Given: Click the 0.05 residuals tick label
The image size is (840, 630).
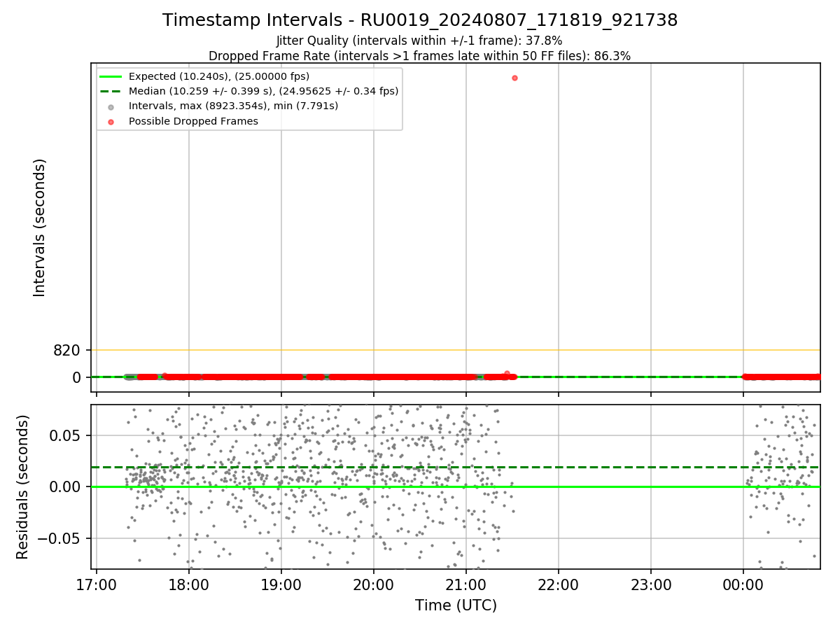Looking at the screenshot, I should tap(66, 435).
